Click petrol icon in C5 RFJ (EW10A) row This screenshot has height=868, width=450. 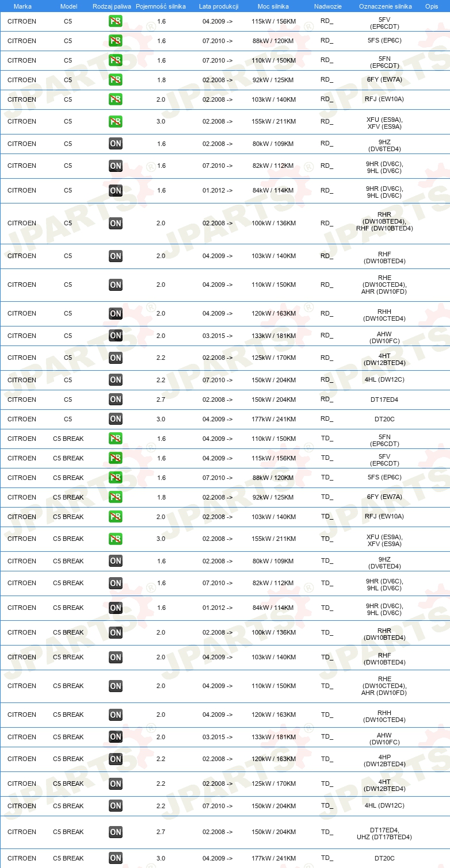115,99
